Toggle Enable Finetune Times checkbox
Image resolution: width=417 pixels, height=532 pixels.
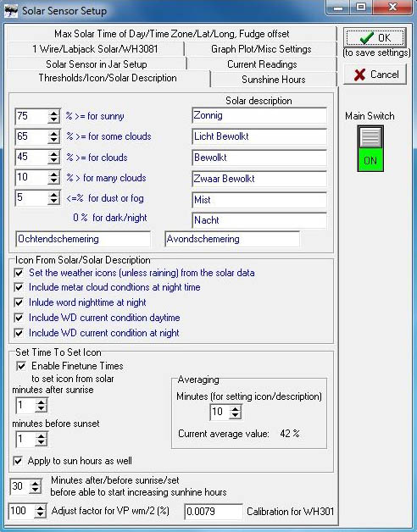click(x=21, y=366)
